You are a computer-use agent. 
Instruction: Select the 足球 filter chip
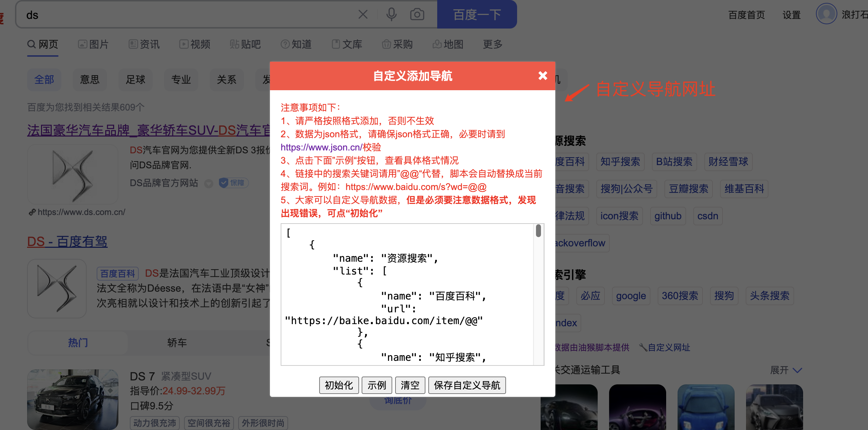click(135, 80)
